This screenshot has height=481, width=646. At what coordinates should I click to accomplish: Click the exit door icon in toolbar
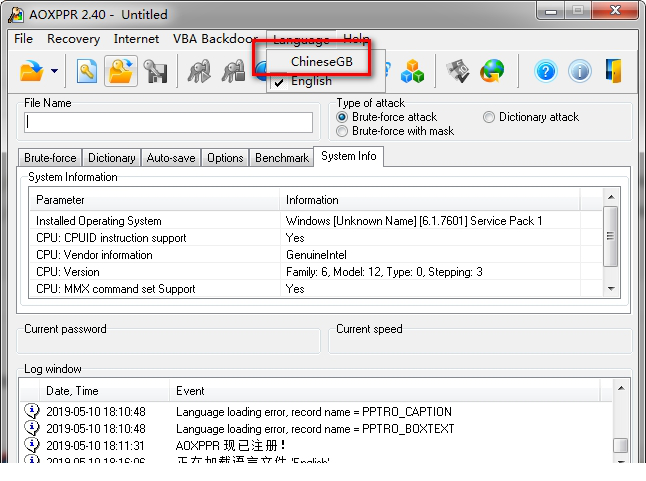[614, 71]
